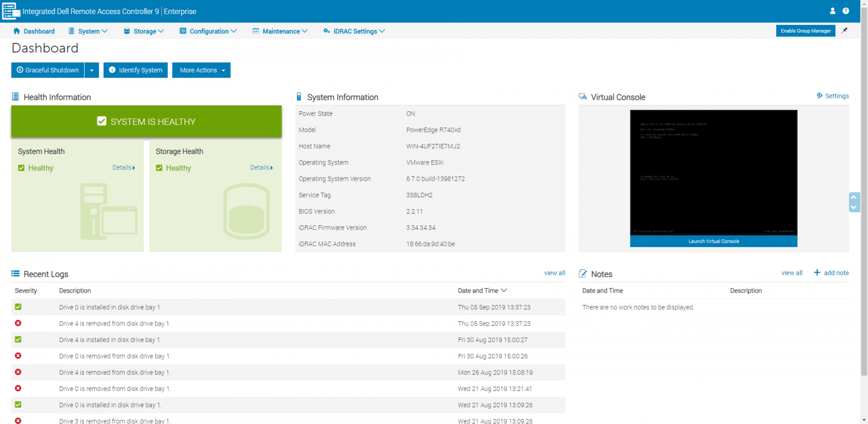Click the Health Information panel icon
This screenshot has width=868, height=424.
[15, 97]
